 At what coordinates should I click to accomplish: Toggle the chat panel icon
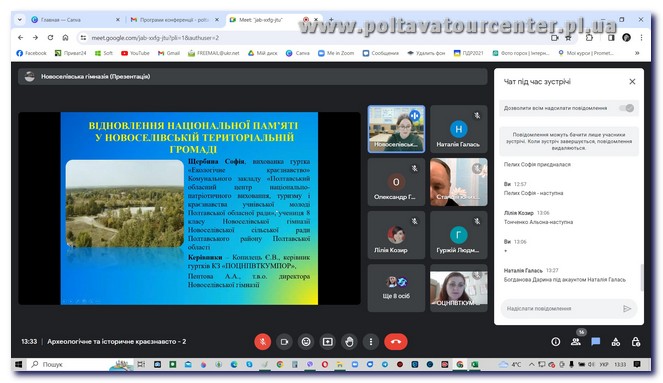click(595, 342)
